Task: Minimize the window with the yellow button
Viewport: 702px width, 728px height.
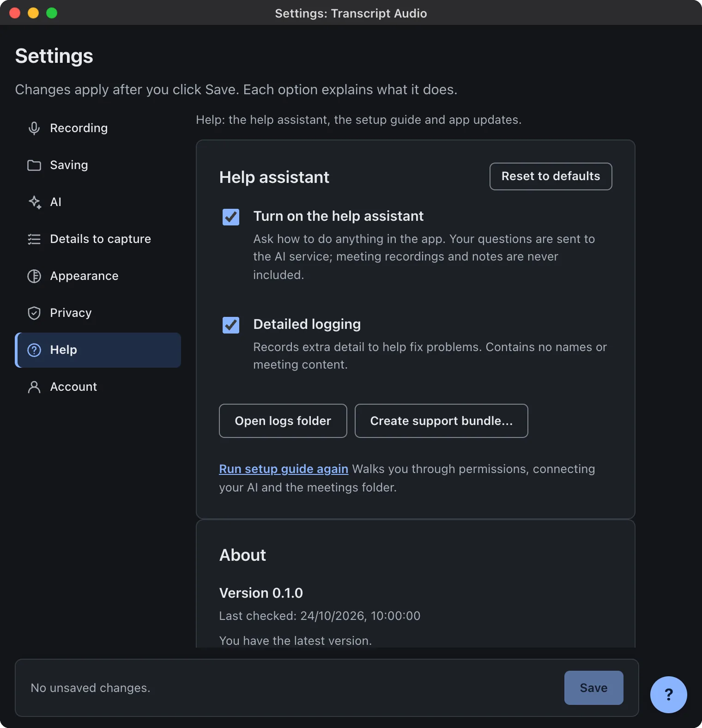Action: [x=33, y=13]
